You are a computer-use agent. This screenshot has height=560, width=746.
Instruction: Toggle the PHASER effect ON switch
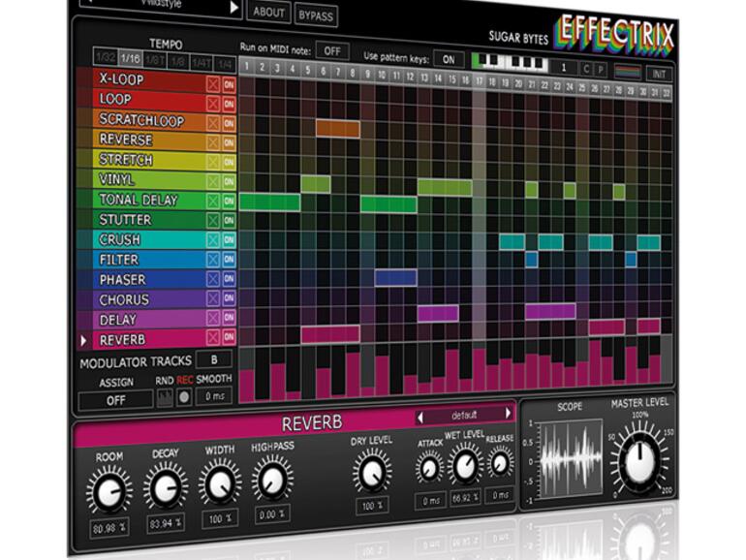pos(229,279)
